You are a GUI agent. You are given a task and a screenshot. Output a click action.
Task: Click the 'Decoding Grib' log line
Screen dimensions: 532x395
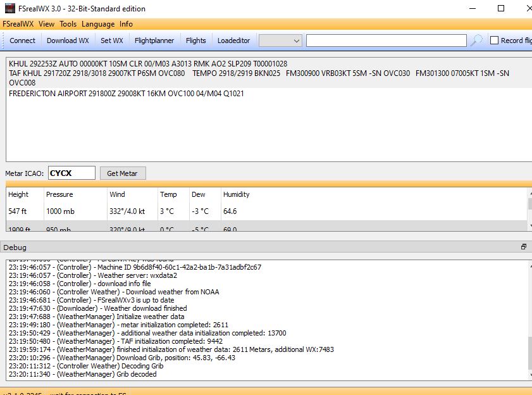86,366
